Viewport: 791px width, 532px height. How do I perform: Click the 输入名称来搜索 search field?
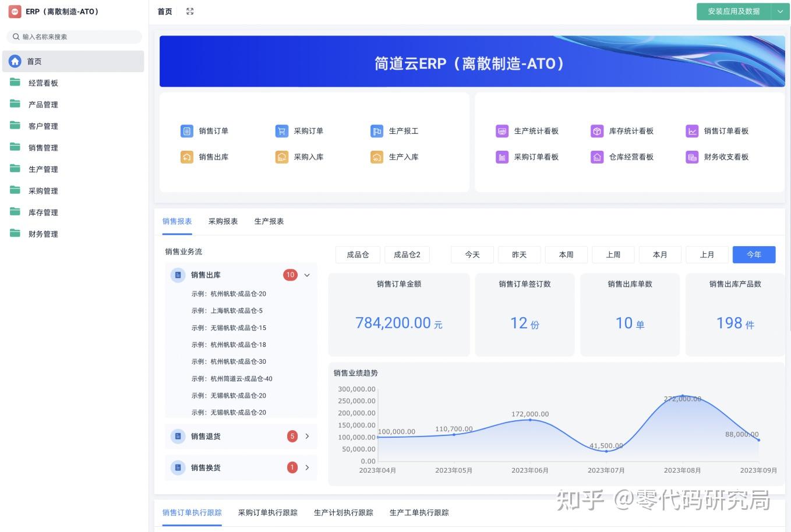(x=74, y=37)
